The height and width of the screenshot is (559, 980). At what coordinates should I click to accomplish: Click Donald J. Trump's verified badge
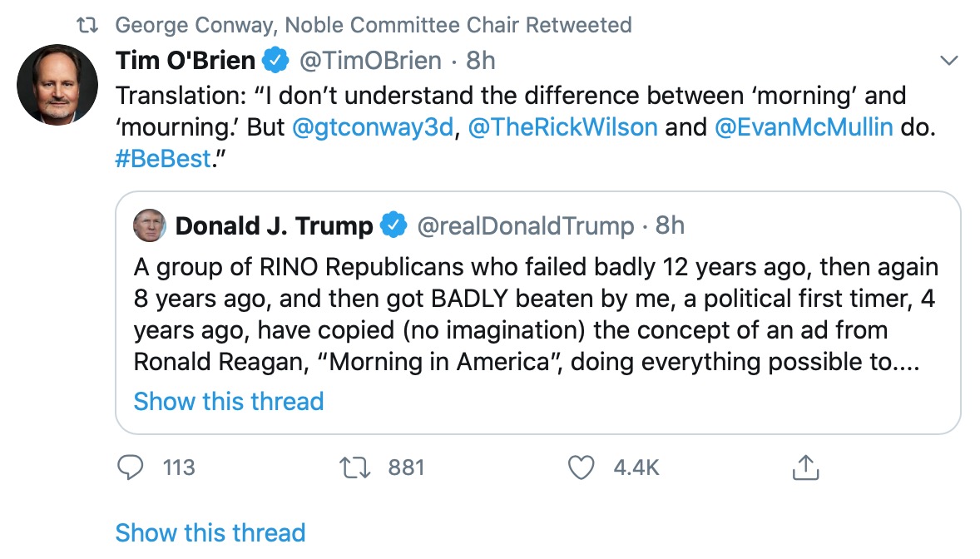393,225
